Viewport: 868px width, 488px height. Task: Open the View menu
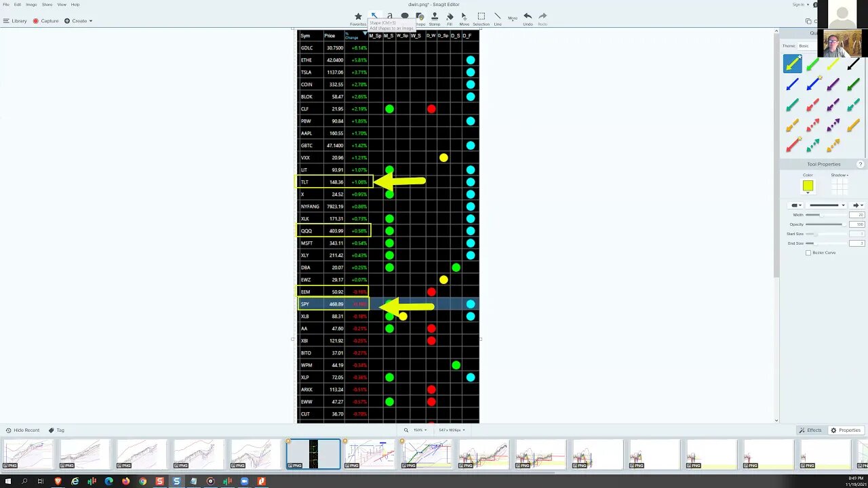[x=62, y=5]
